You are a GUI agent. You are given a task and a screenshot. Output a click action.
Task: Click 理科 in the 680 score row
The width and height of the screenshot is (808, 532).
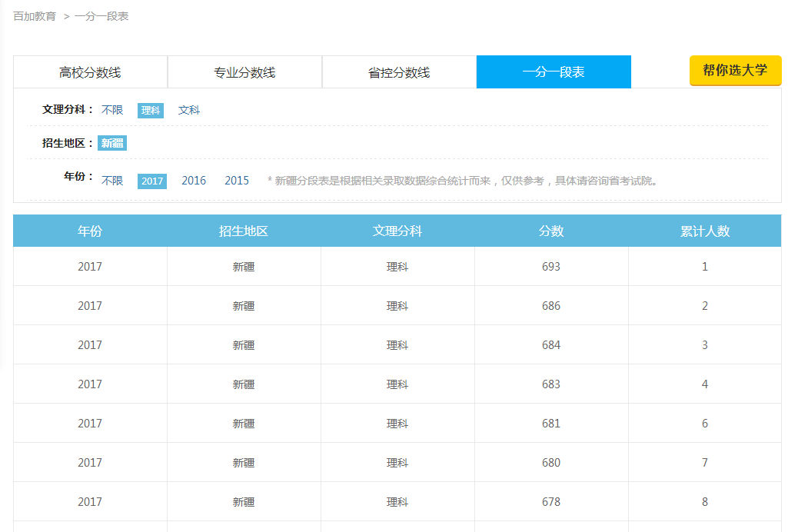click(x=397, y=462)
